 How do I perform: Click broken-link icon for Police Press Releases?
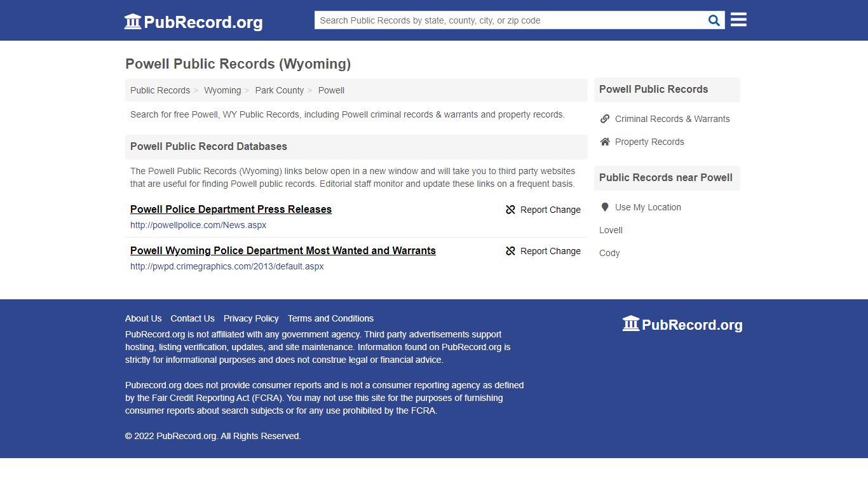coord(510,210)
